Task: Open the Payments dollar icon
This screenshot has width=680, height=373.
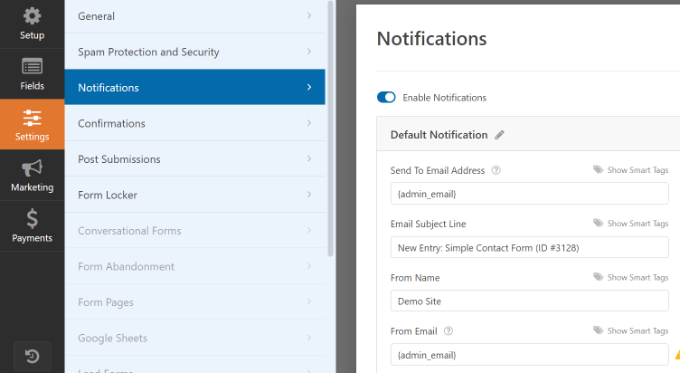Action: 32,219
